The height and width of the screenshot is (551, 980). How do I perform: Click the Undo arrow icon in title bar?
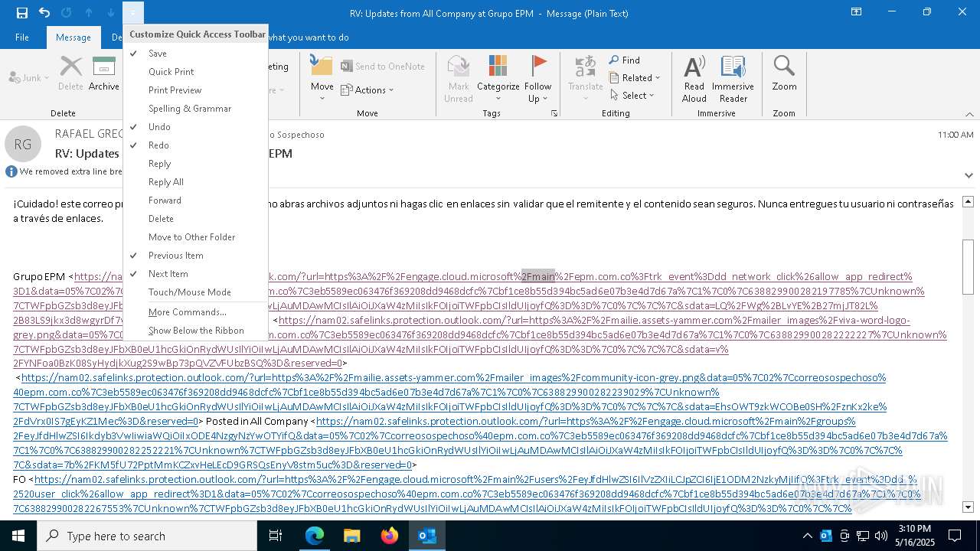tap(44, 12)
